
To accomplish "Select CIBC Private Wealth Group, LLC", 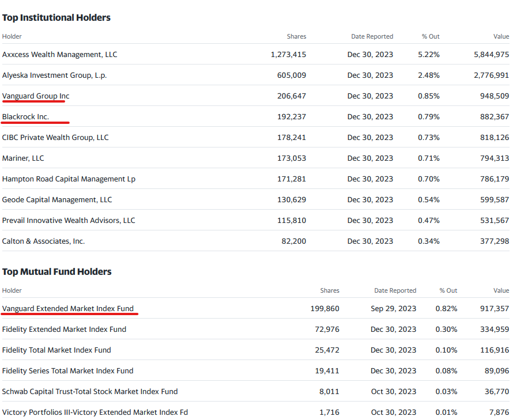I will click(55, 137).
